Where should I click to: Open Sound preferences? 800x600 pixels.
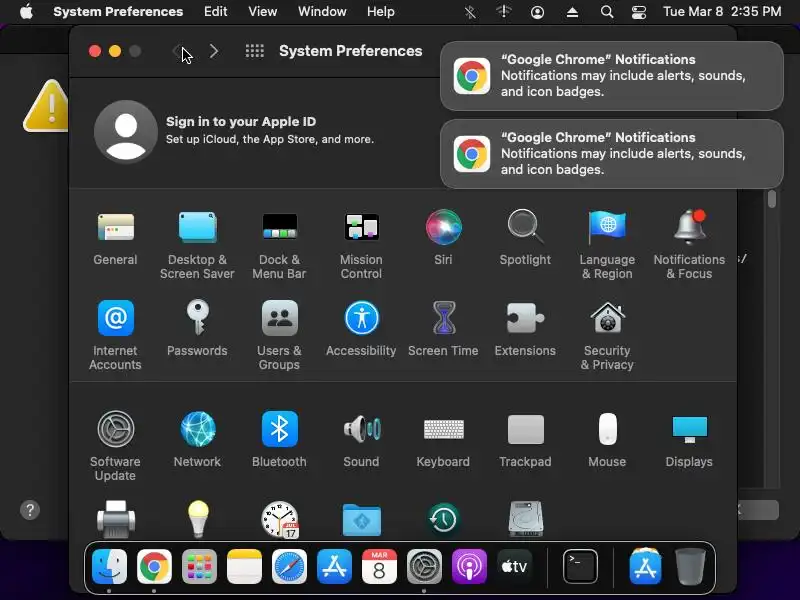click(x=361, y=439)
